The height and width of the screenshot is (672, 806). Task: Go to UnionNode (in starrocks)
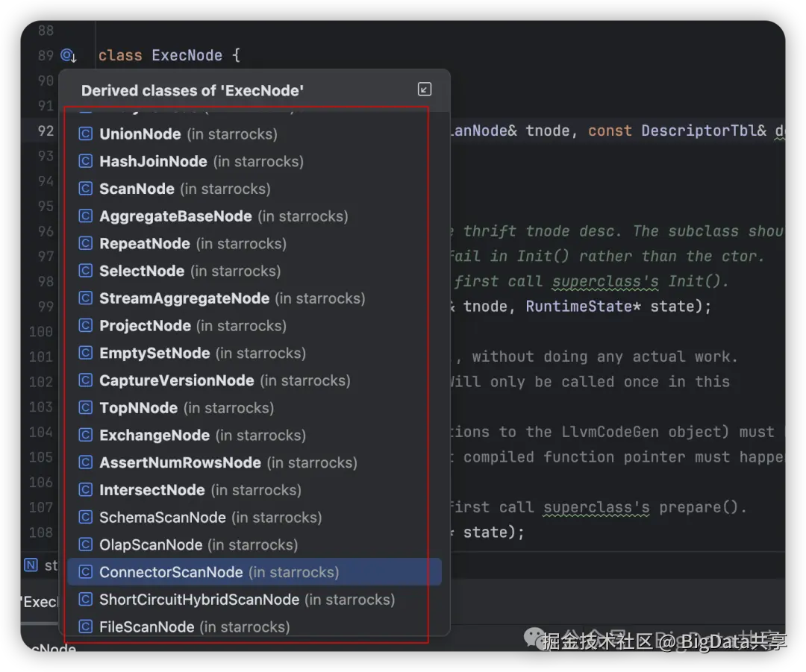254,134
